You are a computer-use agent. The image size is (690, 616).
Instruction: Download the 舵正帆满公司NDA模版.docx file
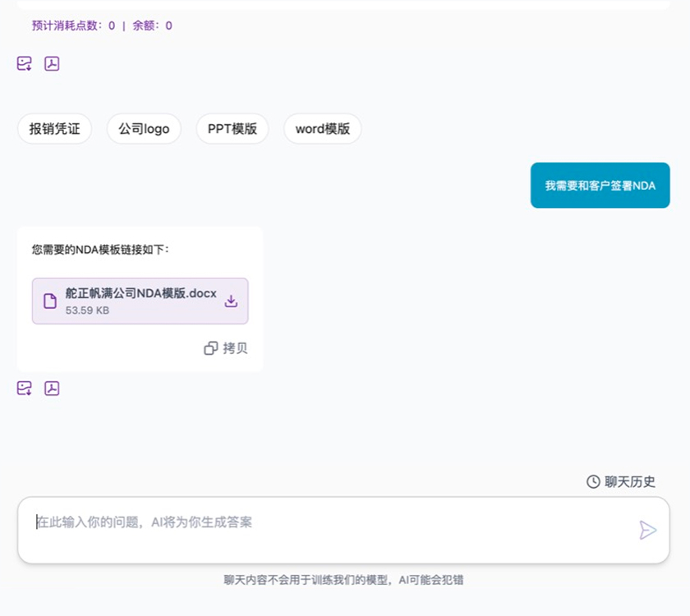[x=231, y=301]
